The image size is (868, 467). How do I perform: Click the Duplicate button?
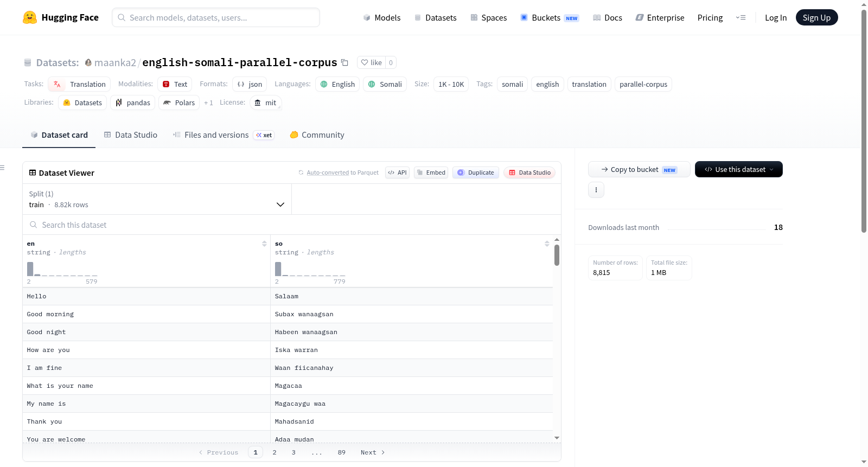(x=476, y=172)
